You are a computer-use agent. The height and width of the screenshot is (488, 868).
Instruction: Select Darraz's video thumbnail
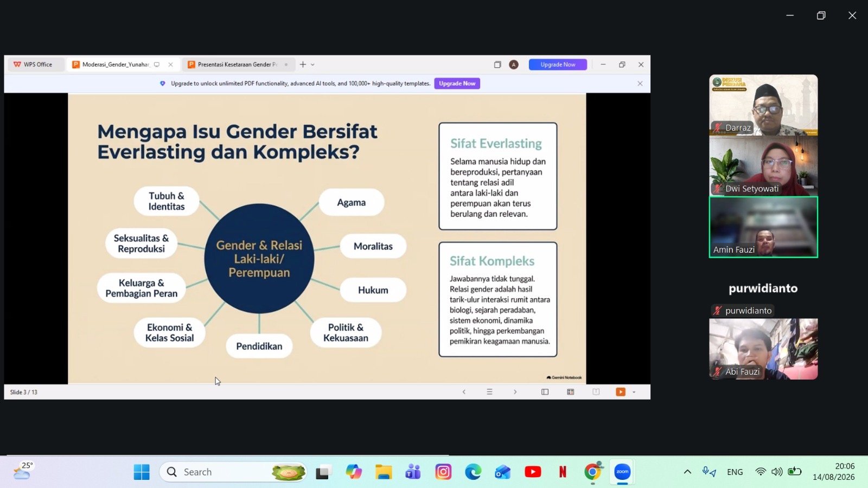763,105
